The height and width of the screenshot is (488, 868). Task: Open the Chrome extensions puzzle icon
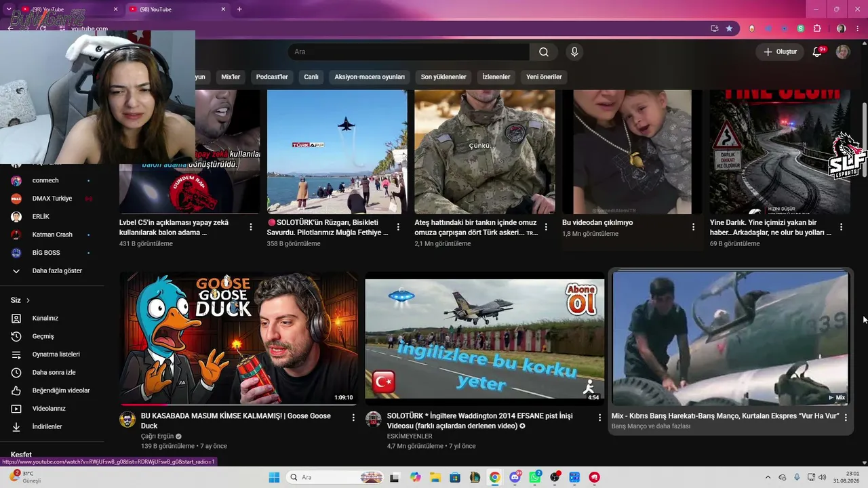817,28
